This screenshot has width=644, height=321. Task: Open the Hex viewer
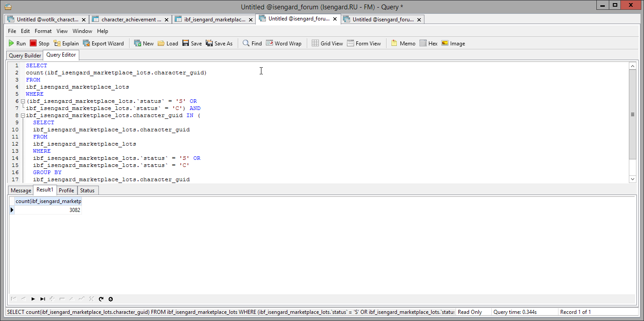(x=428, y=43)
